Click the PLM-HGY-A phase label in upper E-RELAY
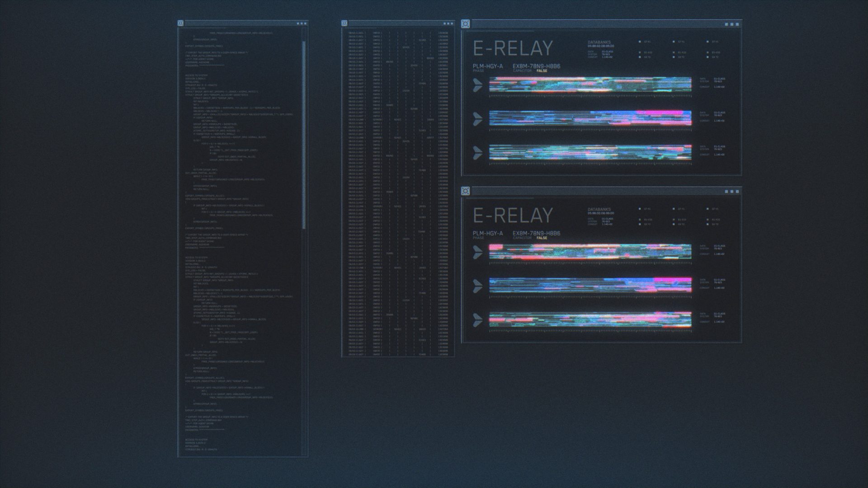Image resolution: width=868 pixels, height=488 pixels. click(x=487, y=66)
